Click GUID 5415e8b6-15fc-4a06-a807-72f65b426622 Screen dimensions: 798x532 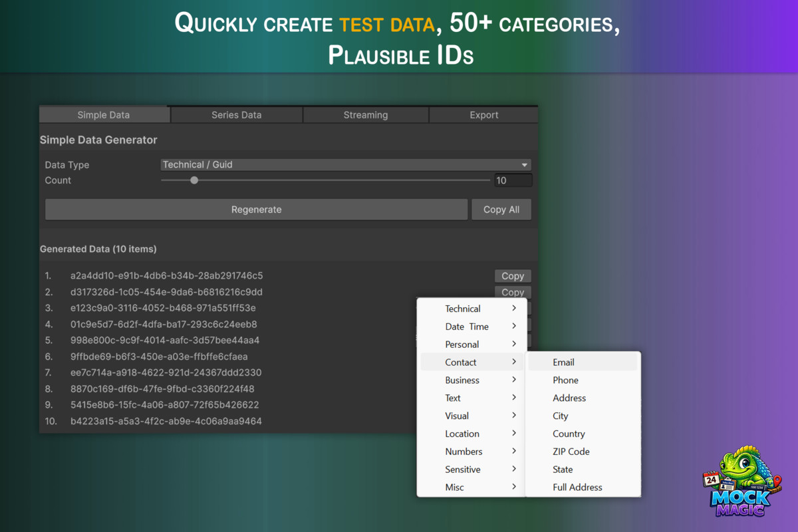165,405
